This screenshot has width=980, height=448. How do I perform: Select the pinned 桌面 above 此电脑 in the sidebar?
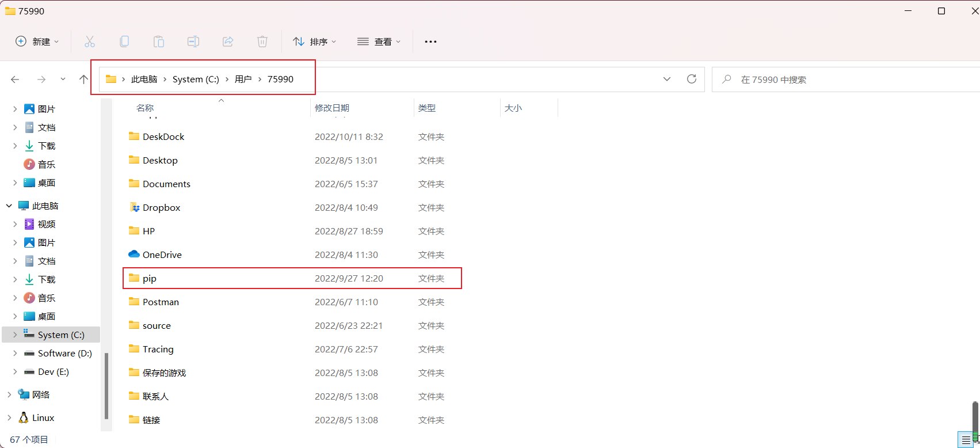point(47,183)
